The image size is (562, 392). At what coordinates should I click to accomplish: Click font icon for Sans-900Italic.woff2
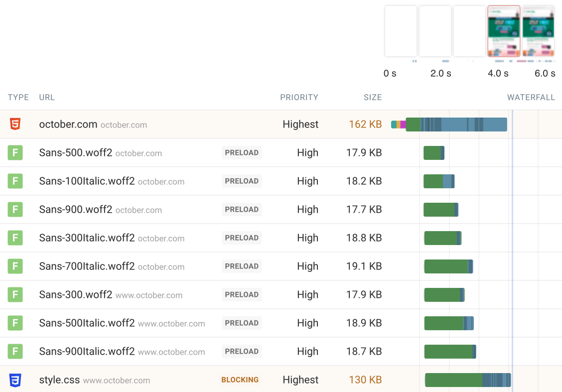[15, 352]
